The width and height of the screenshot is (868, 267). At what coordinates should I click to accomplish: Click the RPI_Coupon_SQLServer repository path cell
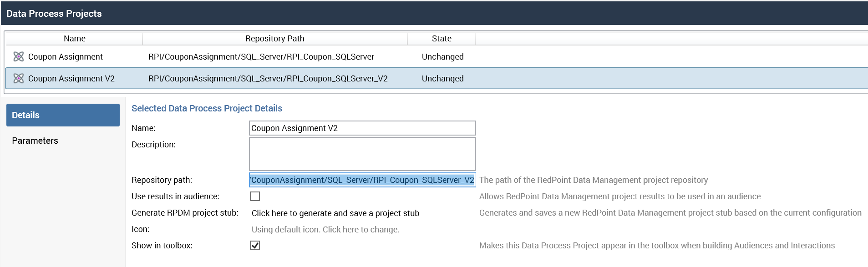pos(261,56)
